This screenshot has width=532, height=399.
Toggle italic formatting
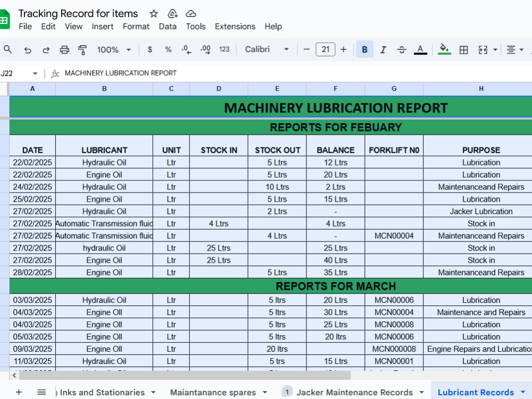click(383, 50)
